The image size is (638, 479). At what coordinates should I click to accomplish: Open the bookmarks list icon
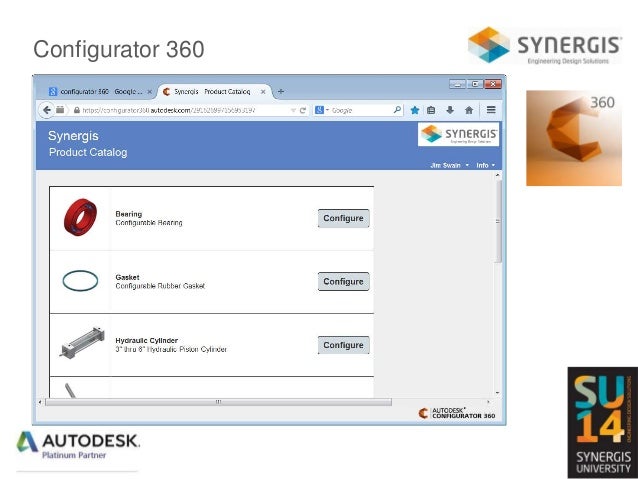click(x=431, y=110)
